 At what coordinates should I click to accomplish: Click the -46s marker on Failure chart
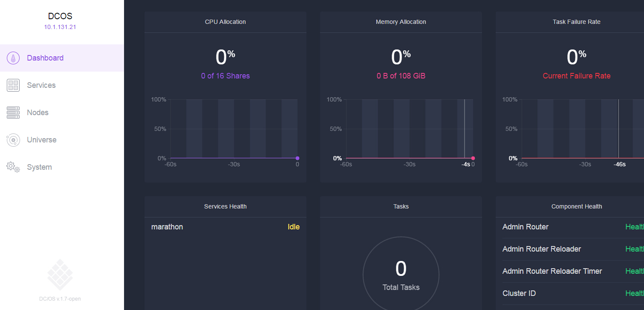619,164
